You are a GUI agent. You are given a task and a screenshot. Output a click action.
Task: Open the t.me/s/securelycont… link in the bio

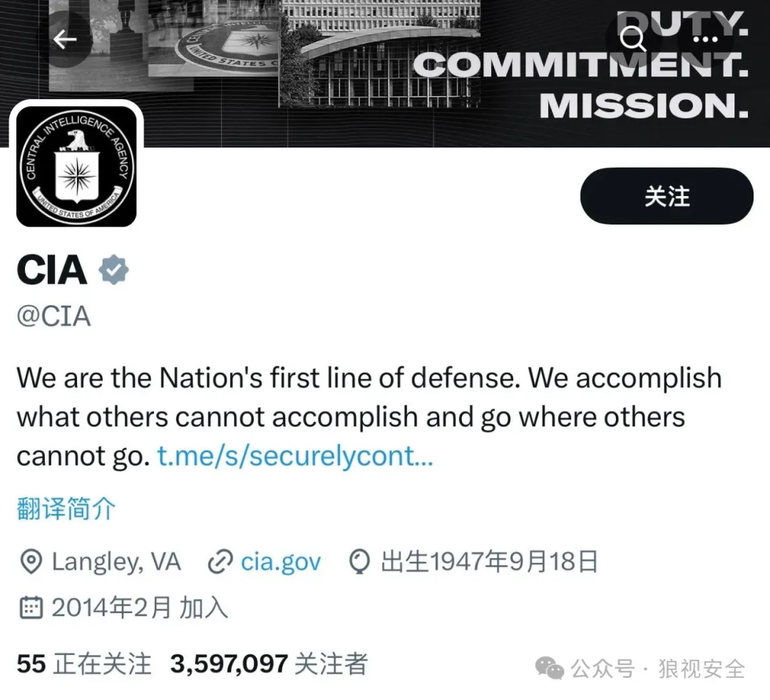pos(295,456)
